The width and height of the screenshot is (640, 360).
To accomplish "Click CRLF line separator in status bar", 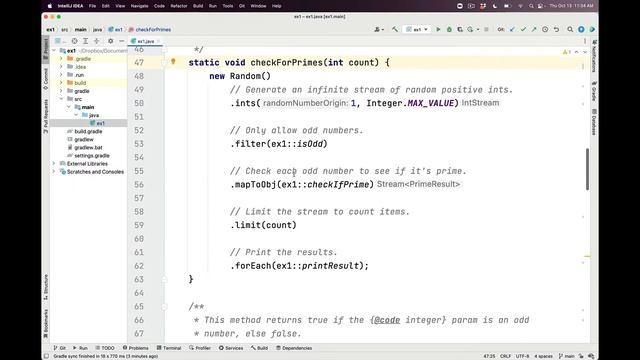I will click(505, 356).
